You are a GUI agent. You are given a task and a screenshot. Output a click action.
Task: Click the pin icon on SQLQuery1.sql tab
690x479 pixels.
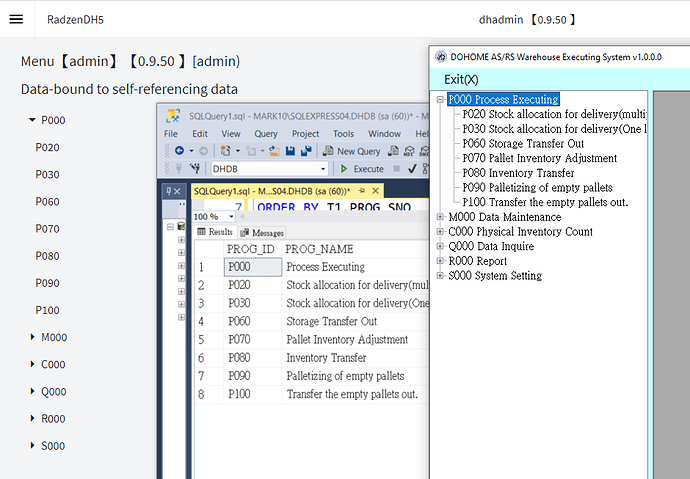tap(362, 191)
